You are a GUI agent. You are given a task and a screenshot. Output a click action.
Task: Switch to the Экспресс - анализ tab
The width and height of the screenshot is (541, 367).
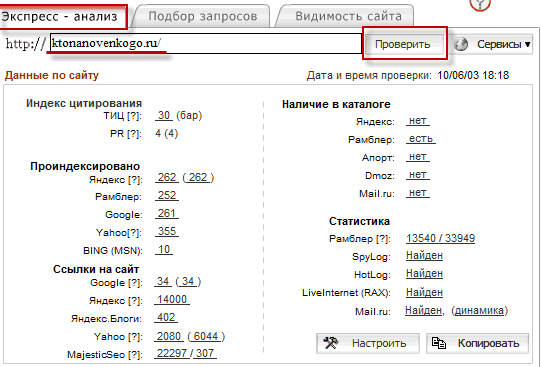click(63, 16)
